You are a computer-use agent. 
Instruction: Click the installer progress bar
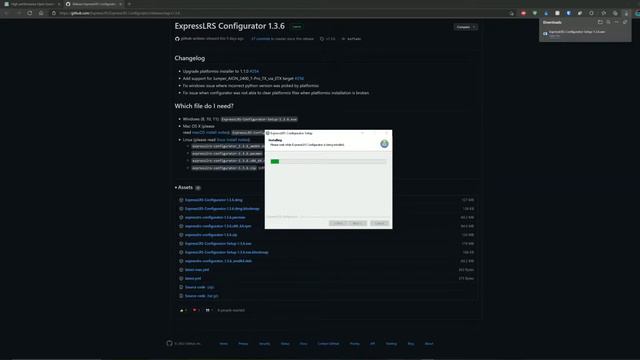pyautogui.click(x=328, y=162)
